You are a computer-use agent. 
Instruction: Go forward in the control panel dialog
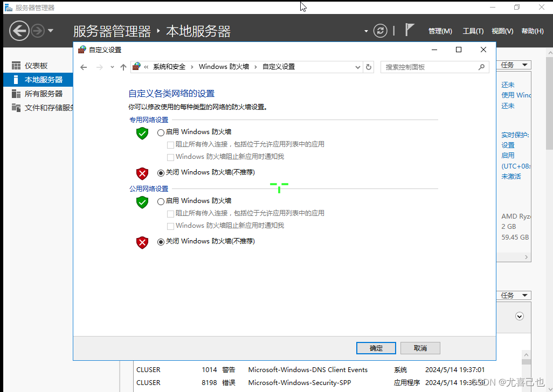(100, 67)
